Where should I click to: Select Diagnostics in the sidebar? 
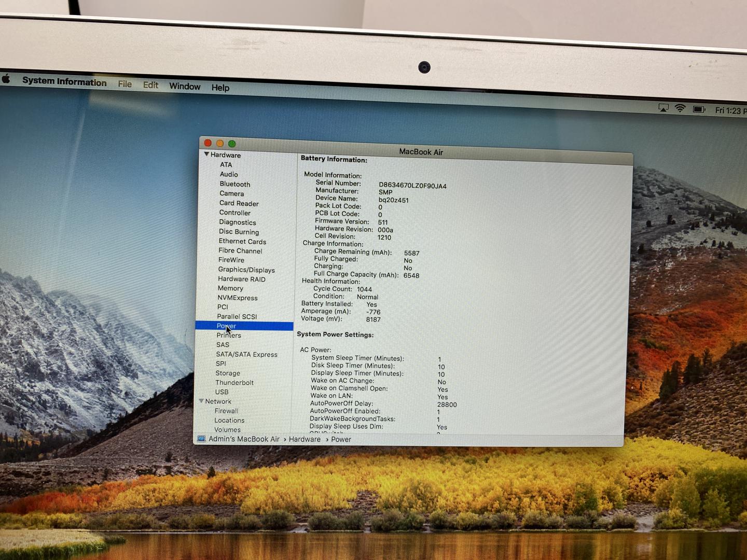point(237,222)
